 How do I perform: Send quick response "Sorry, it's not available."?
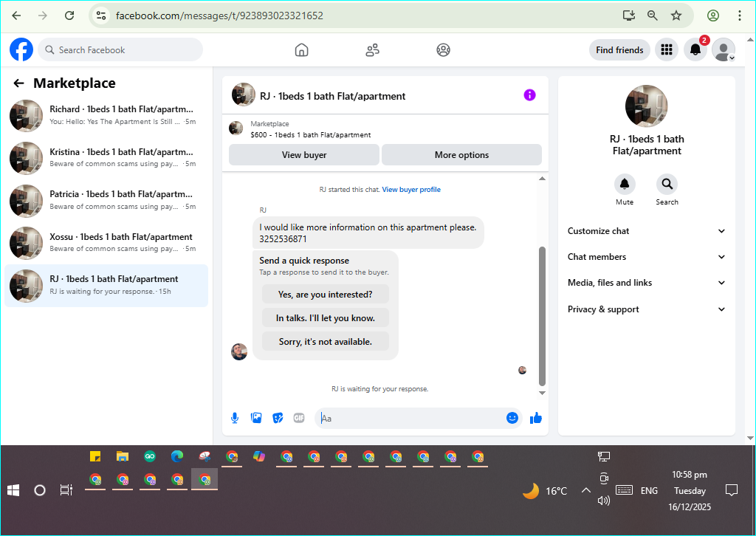(325, 342)
